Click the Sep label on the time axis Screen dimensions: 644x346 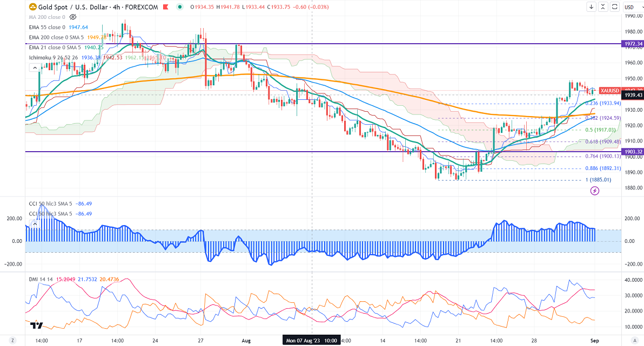pyautogui.click(x=594, y=341)
